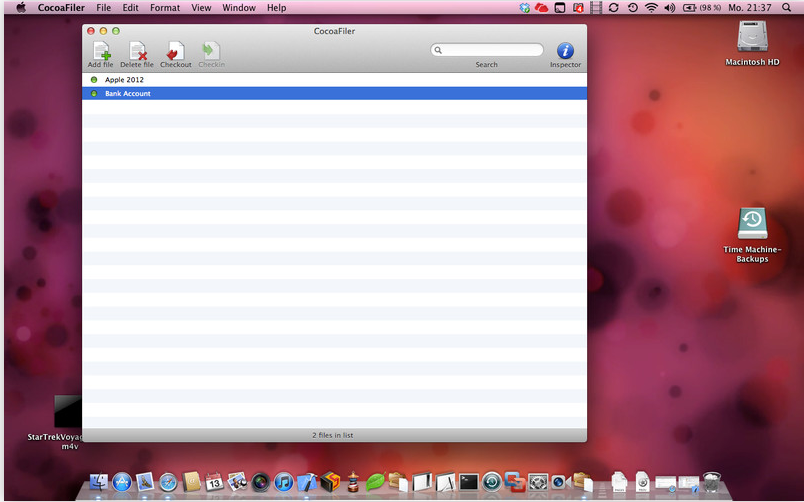
Task: Open the File menu
Action: pyautogui.click(x=104, y=8)
